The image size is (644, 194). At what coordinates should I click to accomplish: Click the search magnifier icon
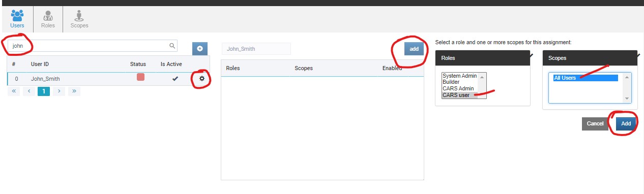[172, 46]
